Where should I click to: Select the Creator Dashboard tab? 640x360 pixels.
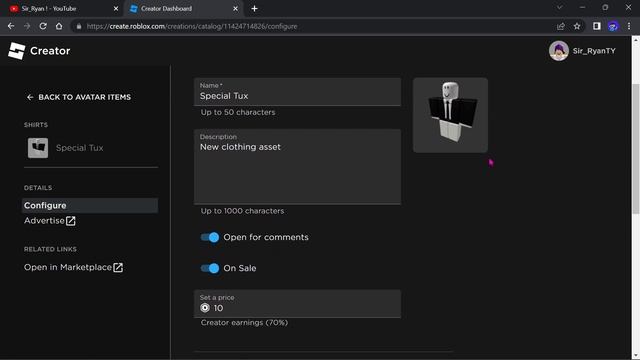pos(183,8)
